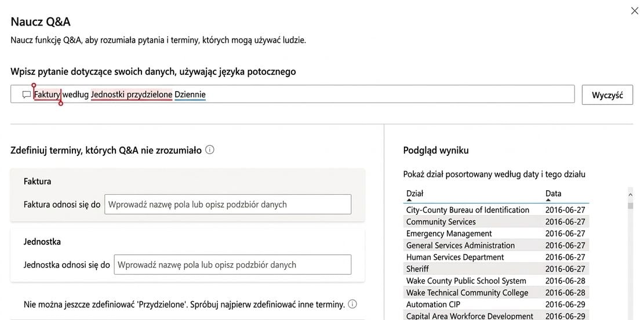Select the 'Community Services' row
Viewport: 644px width, 320px height.
point(496,222)
